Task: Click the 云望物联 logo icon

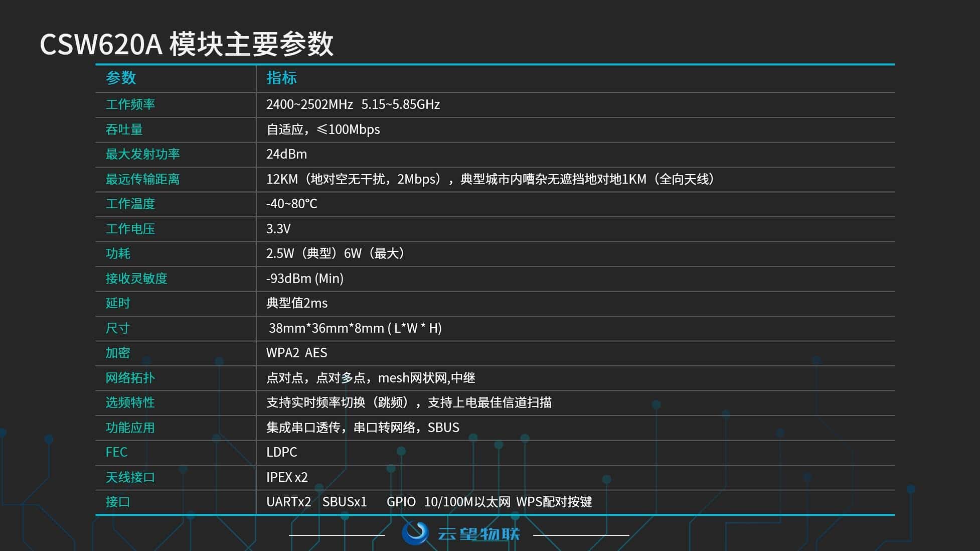Action: (415, 533)
